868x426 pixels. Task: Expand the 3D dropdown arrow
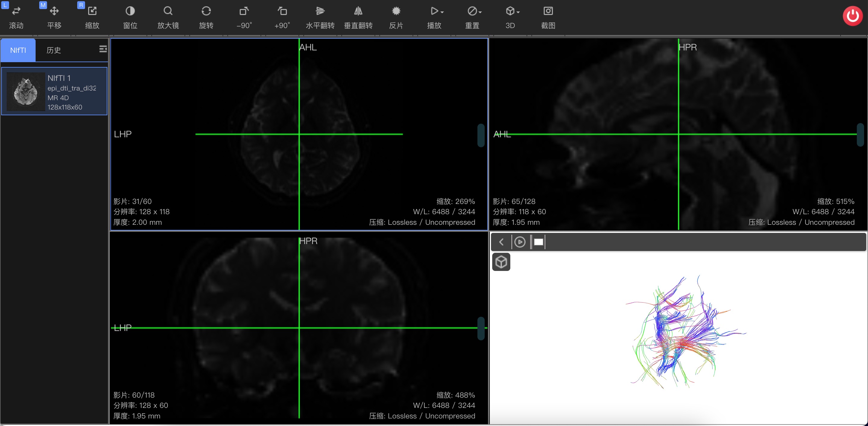(x=518, y=12)
